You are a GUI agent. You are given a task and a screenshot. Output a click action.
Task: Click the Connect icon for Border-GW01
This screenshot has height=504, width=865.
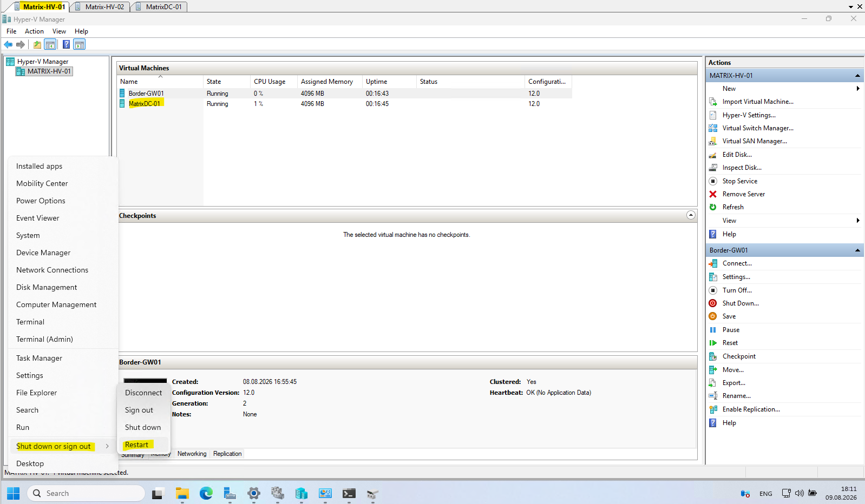pyautogui.click(x=713, y=263)
